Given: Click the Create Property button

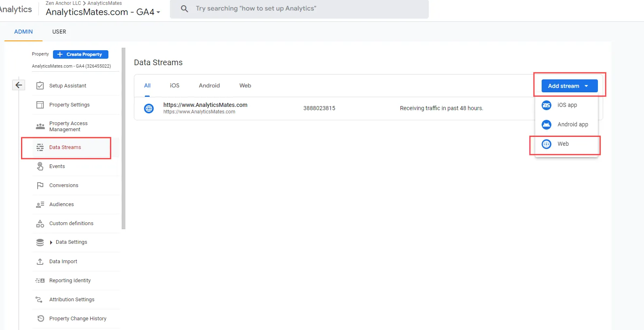Looking at the screenshot, I should coord(80,54).
